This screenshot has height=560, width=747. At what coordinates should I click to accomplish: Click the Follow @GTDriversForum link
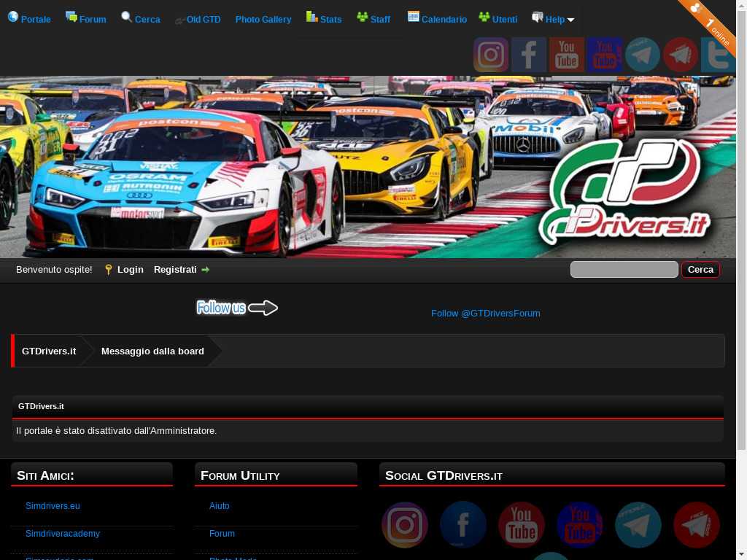(485, 314)
